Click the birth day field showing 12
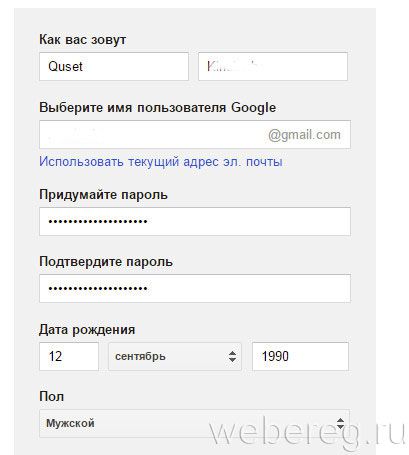409x455 pixels. click(69, 356)
